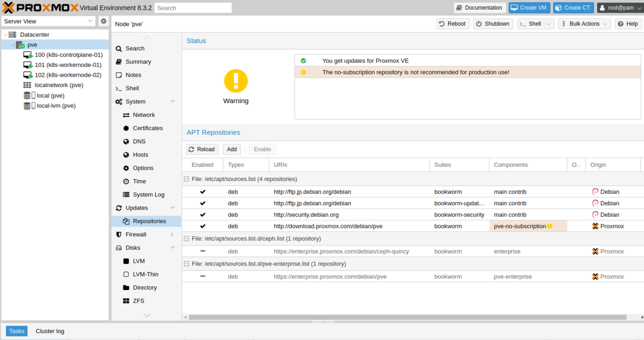Switch to the Tasks tab
This screenshot has width=644, height=340.
click(x=17, y=331)
